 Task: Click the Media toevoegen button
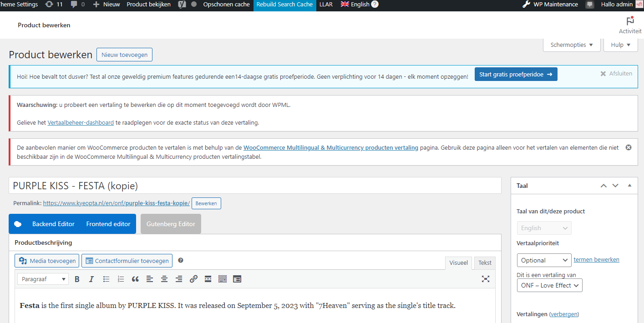[x=47, y=261]
